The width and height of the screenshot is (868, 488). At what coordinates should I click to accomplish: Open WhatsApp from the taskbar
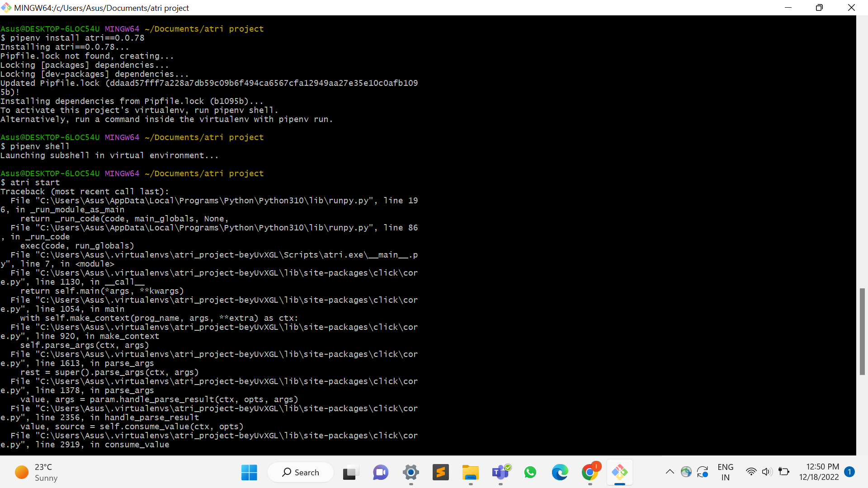coord(530,472)
